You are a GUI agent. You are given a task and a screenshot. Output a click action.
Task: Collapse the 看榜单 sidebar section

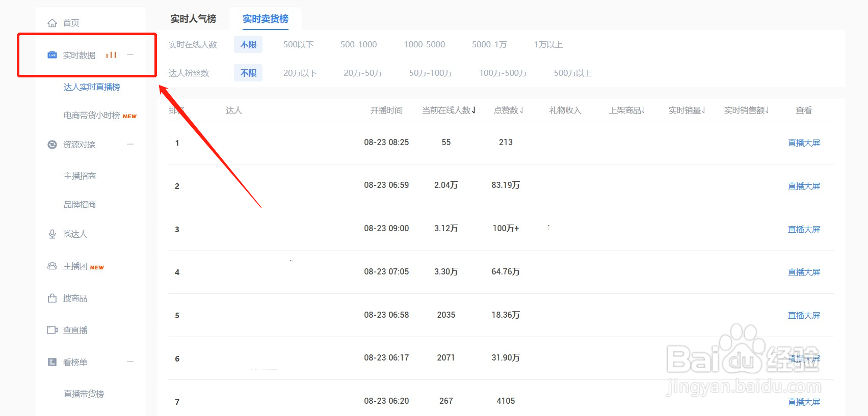click(x=130, y=362)
